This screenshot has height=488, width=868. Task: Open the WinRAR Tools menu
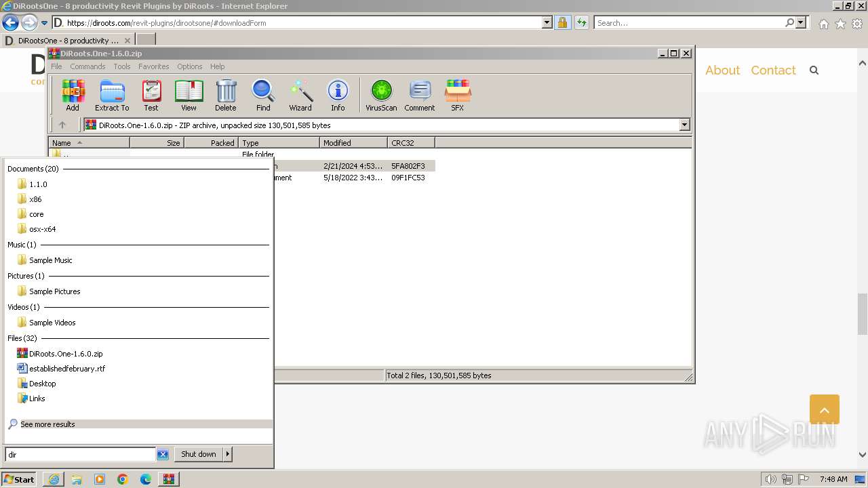coord(122,66)
